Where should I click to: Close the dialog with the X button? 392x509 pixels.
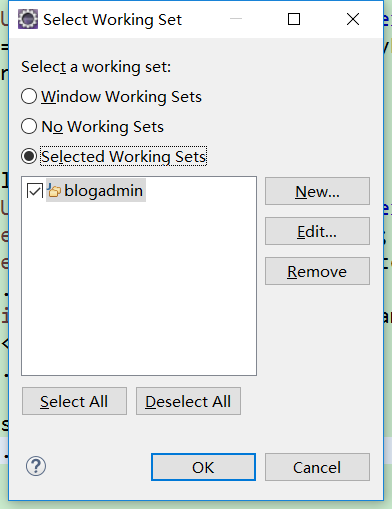pyautogui.click(x=353, y=19)
